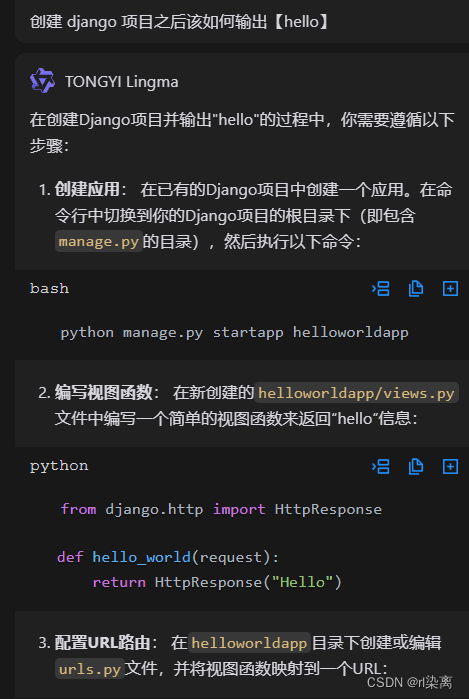
Task: Click the inline code helloworldapp/views.py
Action: 356,393
